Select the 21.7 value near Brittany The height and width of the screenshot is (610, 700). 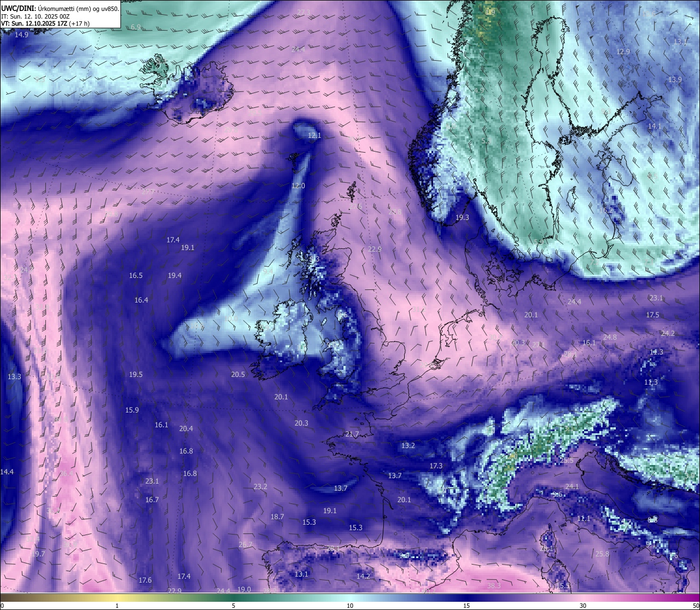pyautogui.click(x=352, y=434)
